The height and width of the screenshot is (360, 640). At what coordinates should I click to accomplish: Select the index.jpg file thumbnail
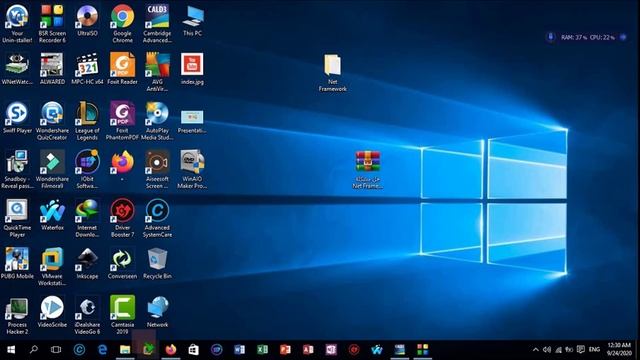[192, 69]
